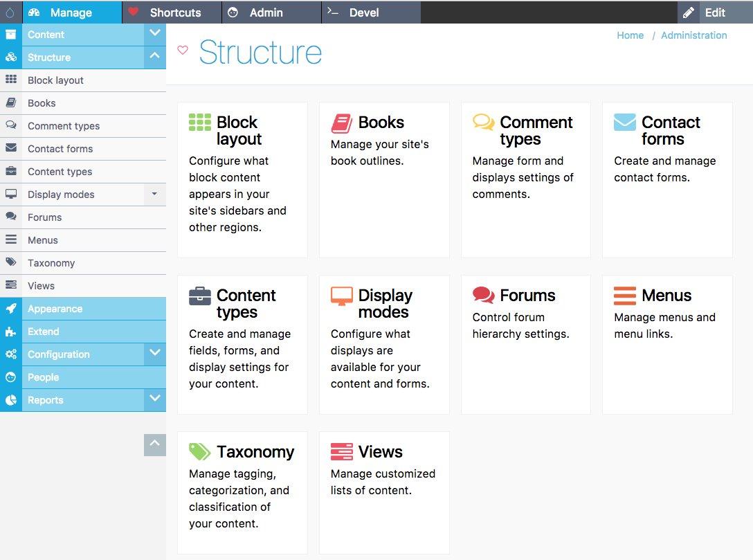Click the Edit pencil icon

(x=688, y=12)
